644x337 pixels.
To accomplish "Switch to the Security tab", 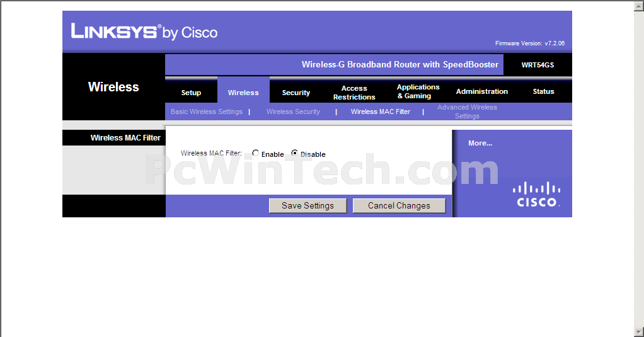I will (x=296, y=93).
